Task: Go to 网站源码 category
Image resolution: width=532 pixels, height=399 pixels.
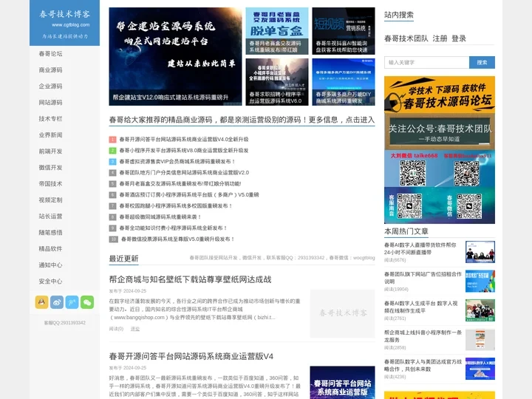Action: pos(50,103)
